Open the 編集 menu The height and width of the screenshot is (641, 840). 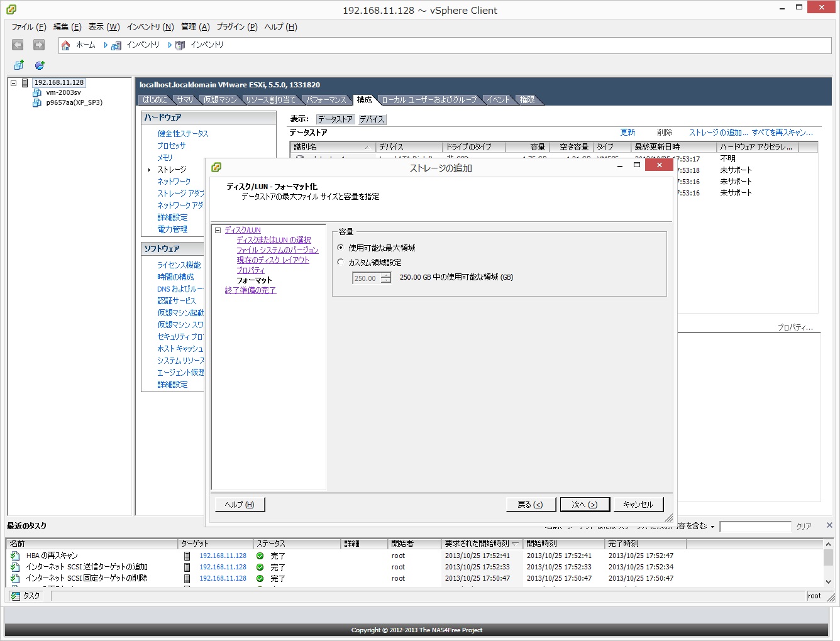pos(67,27)
